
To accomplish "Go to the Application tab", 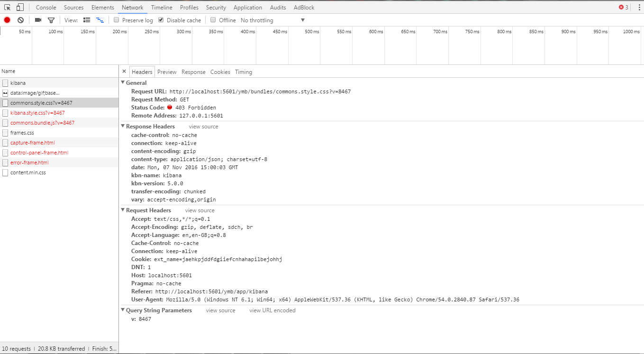I will click(248, 8).
